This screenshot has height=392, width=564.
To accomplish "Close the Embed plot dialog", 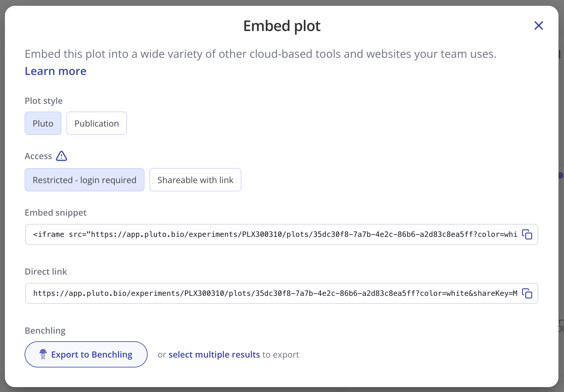I will 538,25.
